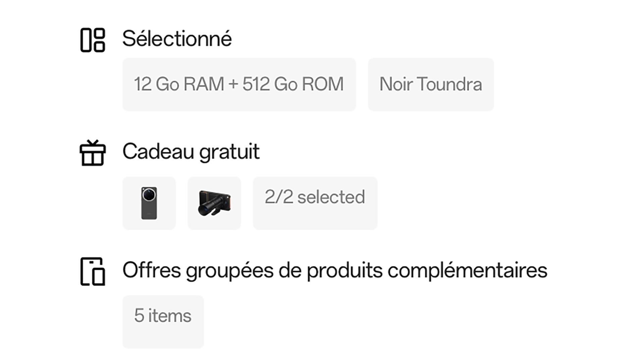Click the '12 Go RAM' memory text
The height and width of the screenshot is (362, 644).
[x=179, y=84]
